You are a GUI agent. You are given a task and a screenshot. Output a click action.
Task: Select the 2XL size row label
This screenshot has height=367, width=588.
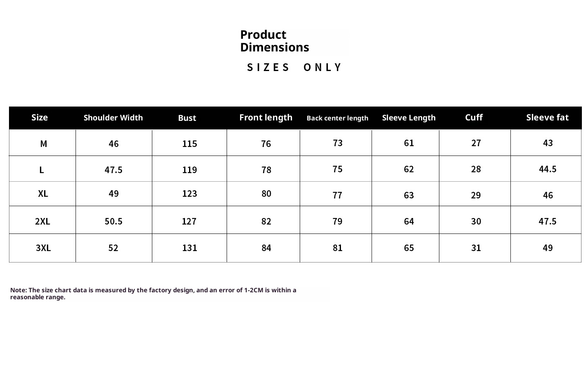pos(42,221)
